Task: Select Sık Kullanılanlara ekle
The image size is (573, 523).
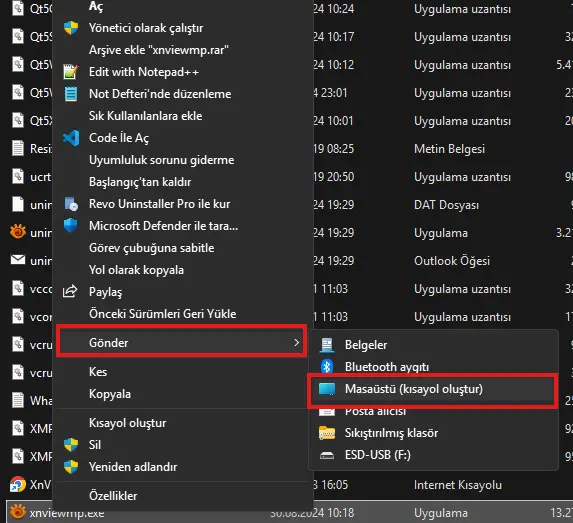Action: point(145,116)
